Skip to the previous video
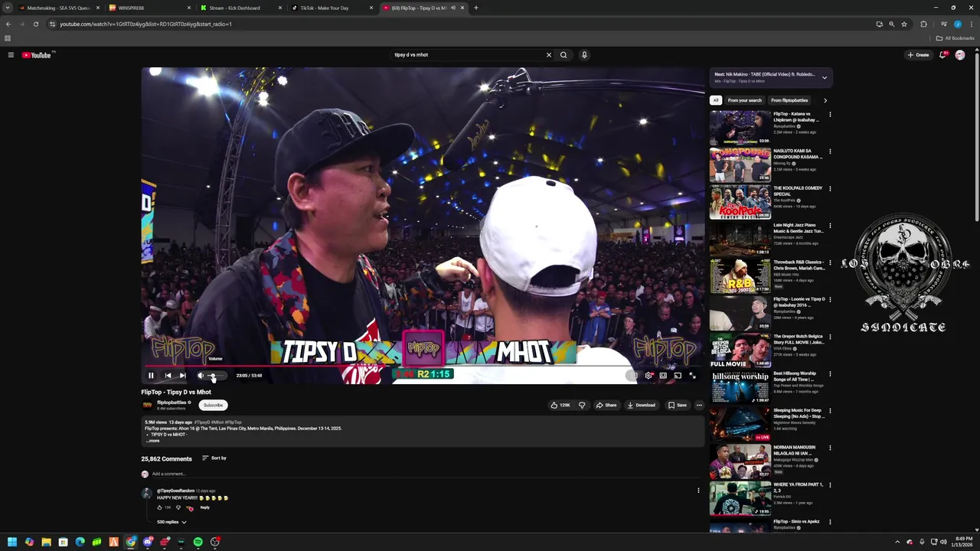 coord(168,376)
